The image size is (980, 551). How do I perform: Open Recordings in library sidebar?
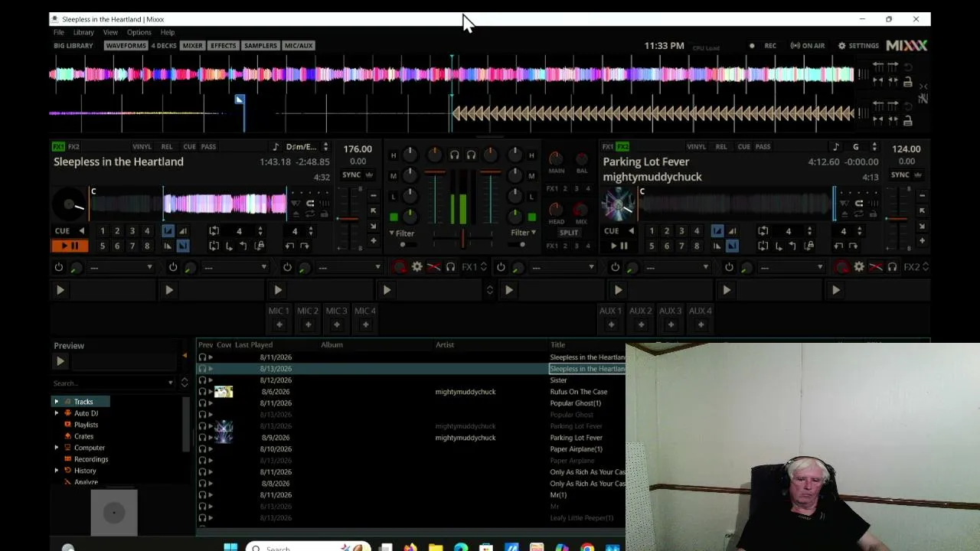coord(91,459)
